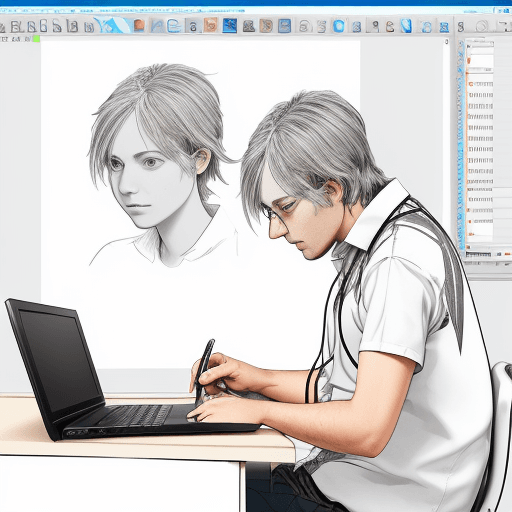Select the orange portrait face toolbar icon

211,25
